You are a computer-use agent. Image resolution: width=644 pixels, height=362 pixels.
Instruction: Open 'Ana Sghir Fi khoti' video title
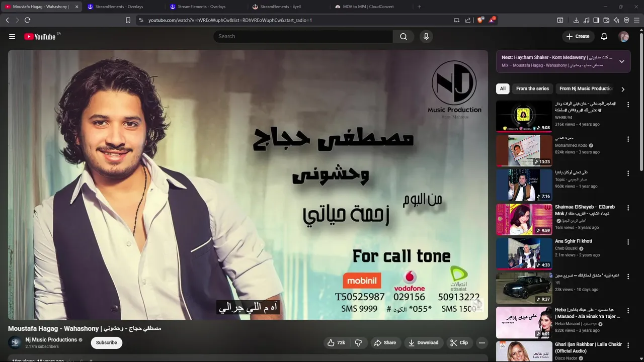[573, 241]
